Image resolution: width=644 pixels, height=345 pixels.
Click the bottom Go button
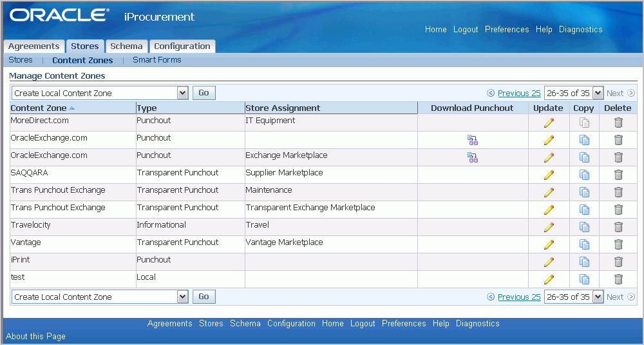point(204,297)
